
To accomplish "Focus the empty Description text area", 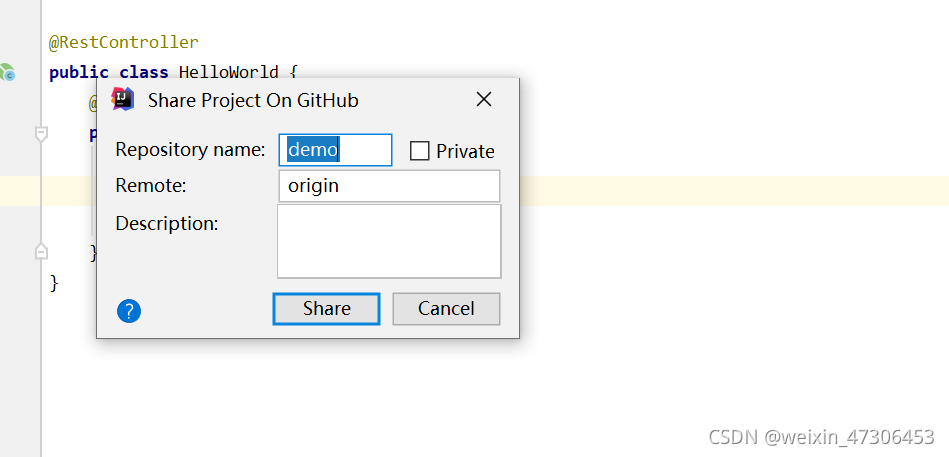I will (389, 242).
